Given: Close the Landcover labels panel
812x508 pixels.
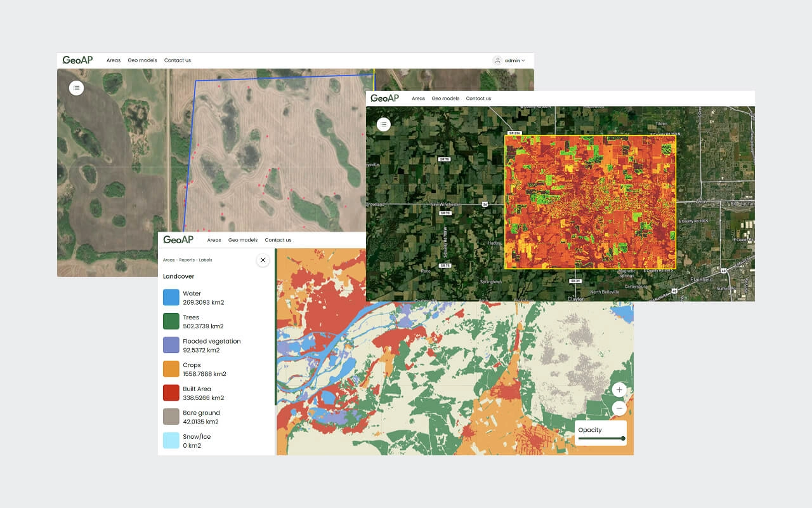Looking at the screenshot, I should [263, 260].
